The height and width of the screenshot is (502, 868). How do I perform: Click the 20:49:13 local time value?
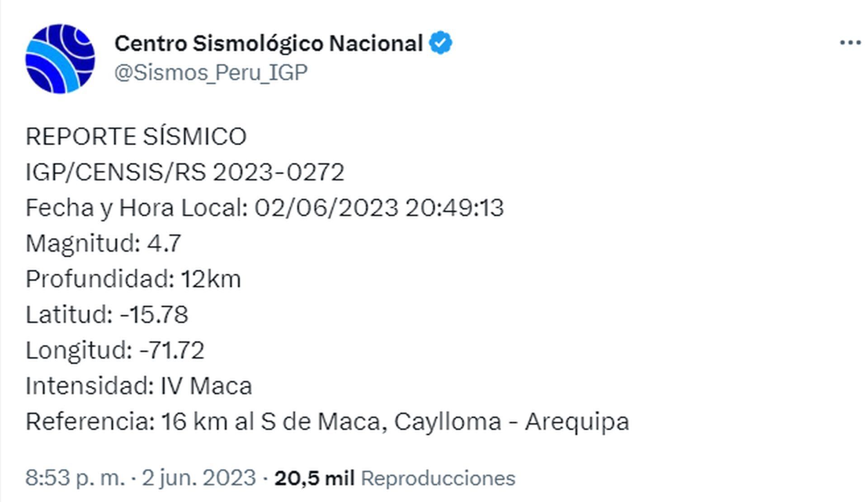click(x=454, y=208)
